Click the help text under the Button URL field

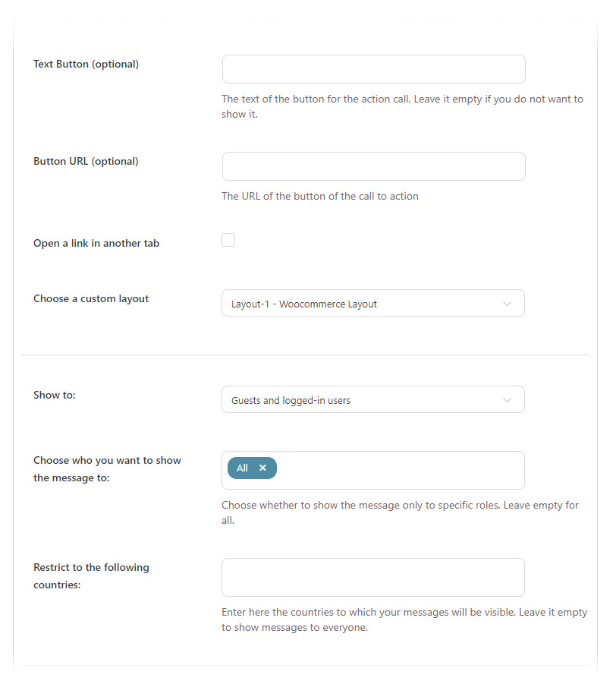(x=319, y=197)
